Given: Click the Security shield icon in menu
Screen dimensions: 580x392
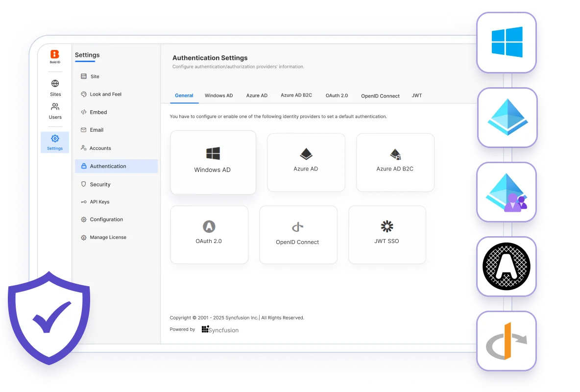Looking at the screenshot, I should coord(84,184).
